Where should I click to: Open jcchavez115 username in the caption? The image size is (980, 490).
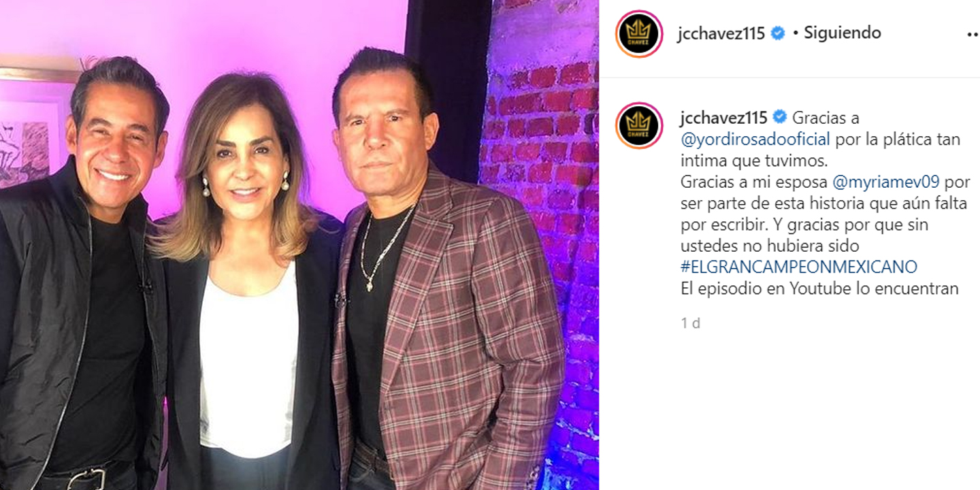[x=724, y=118]
